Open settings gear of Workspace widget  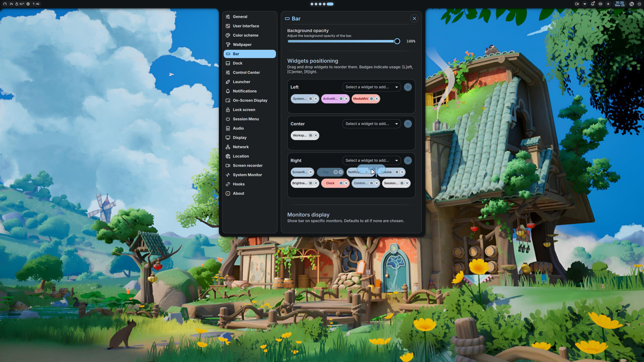pos(310,135)
